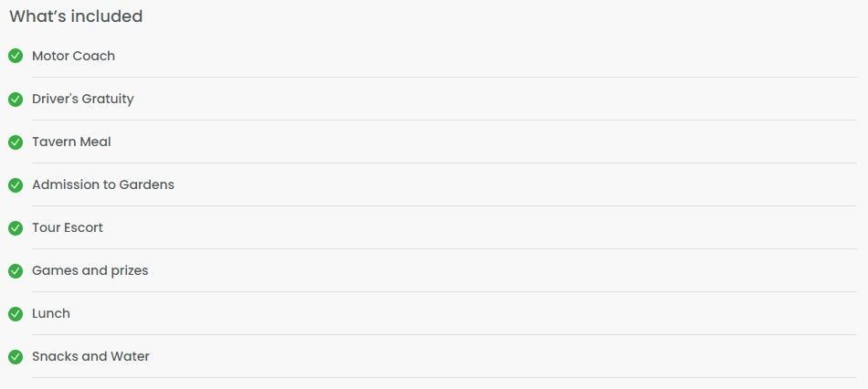Click the divider line directly under Motor Coach
Viewport: 868px width, 389px height.
coord(444,77)
